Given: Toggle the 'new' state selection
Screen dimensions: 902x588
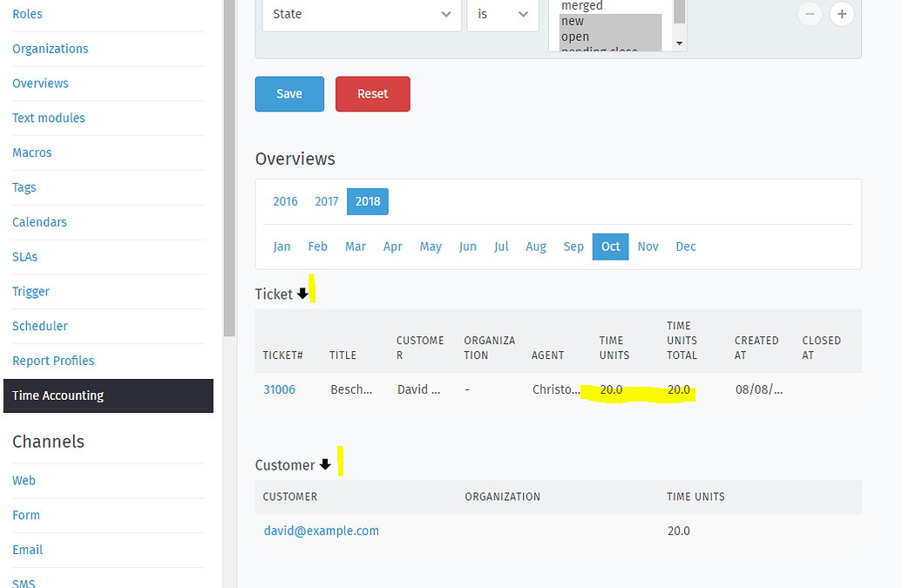Looking at the screenshot, I should [573, 21].
